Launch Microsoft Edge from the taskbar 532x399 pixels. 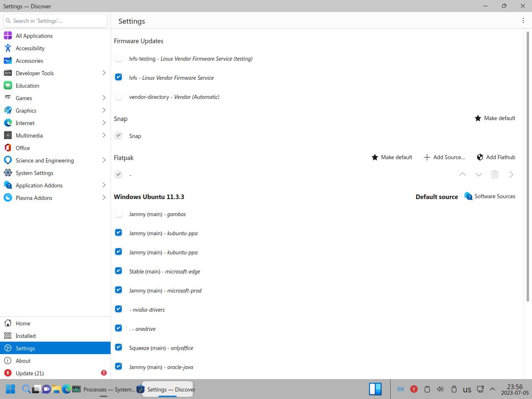click(x=66, y=389)
